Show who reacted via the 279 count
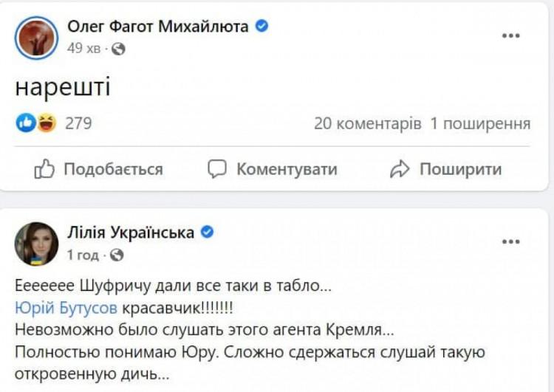This screenshot has width=554, height=392. click(78, 123)
